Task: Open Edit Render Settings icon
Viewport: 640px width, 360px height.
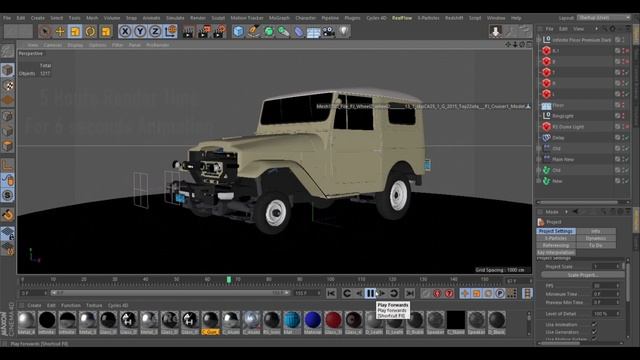Action: [x=219, y=31]
